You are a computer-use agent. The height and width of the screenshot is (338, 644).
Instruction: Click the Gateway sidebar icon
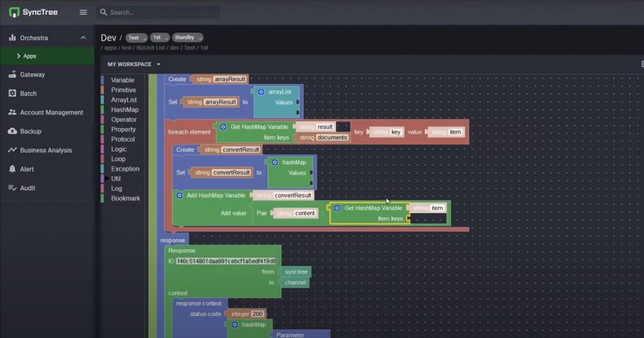pyautogui.click(x=13, y=75)
